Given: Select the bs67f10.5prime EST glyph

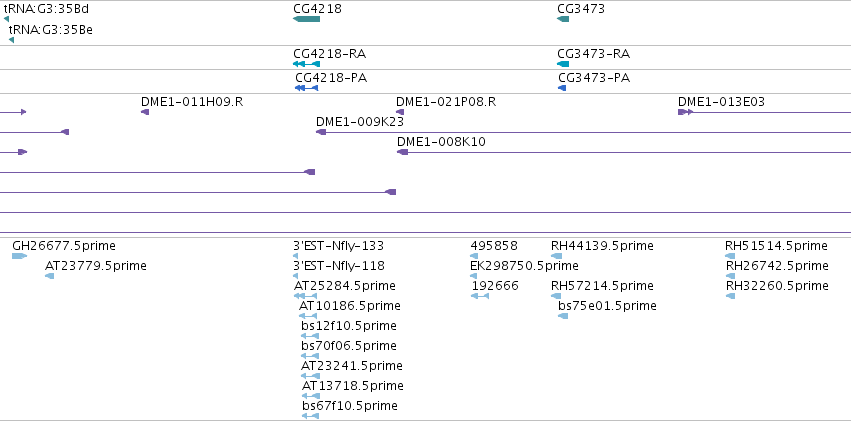Looking at the screenshot, I should click(310, 416).
